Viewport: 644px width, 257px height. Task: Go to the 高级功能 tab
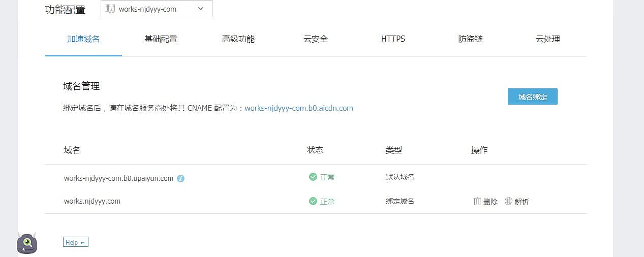[x=238, y=39]
